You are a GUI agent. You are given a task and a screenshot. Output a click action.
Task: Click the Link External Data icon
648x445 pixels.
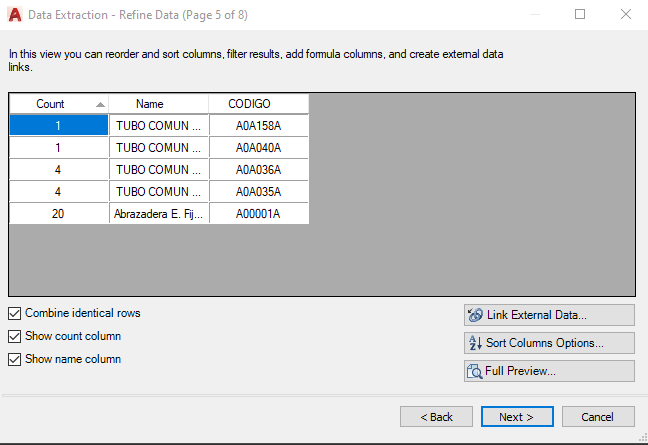pos(475,315)
